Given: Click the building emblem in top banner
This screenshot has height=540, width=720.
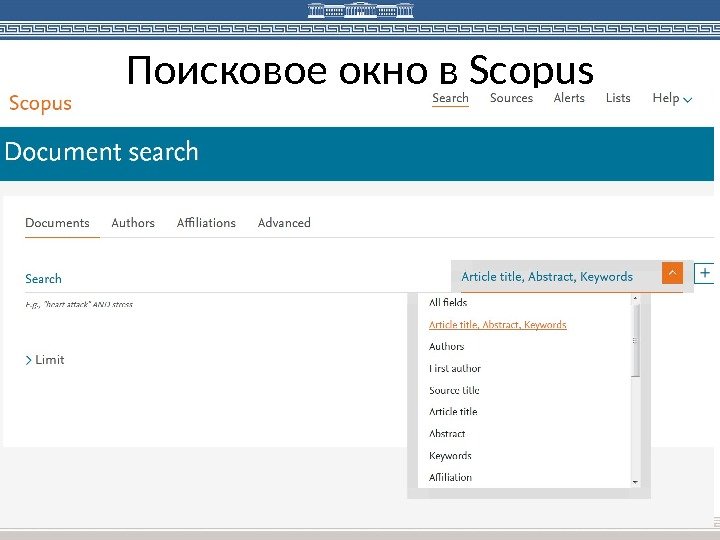Looking at the screenshot, I should tap(360, 10).
